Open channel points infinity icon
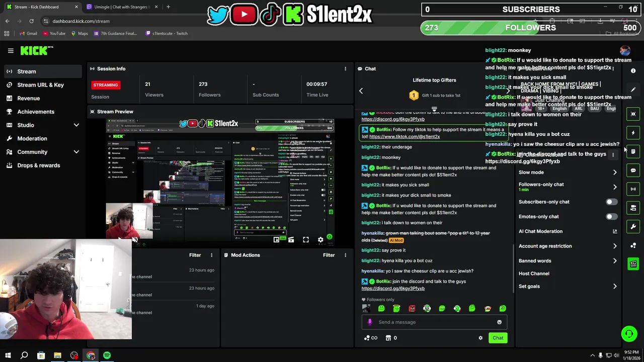 [370, 338]
